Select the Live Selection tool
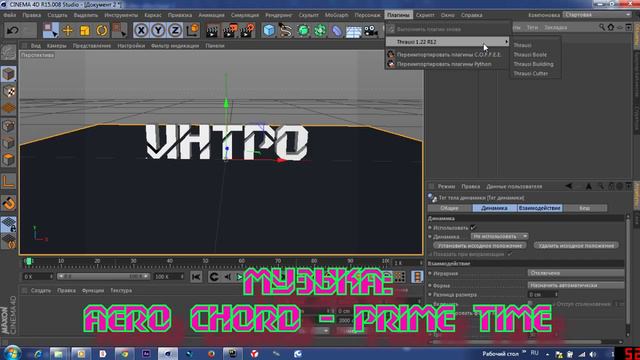 click(50, 31)
